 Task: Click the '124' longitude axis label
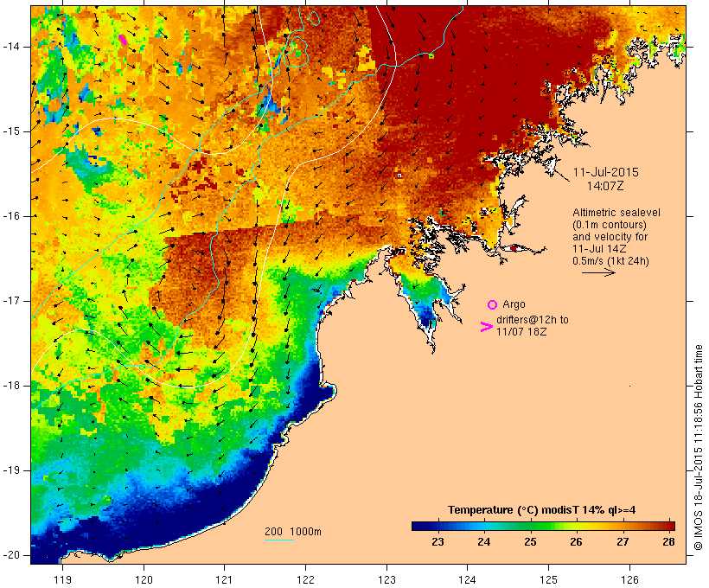click(x=467, y=579)
